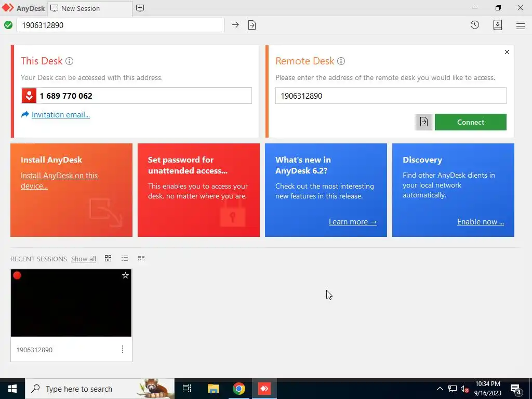
Task: Click Show all recent sessions link
Action: tap(84, 259)
